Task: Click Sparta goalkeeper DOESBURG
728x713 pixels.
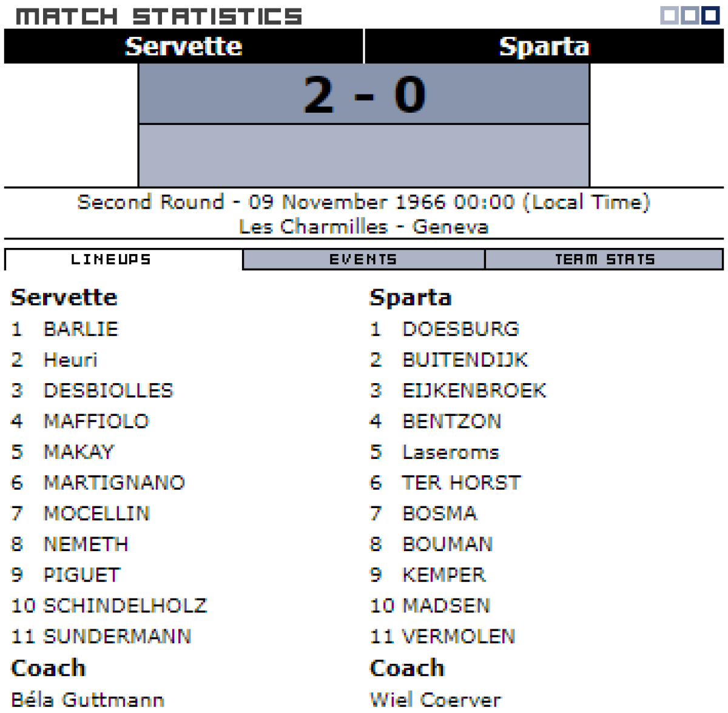Action: point(460,329)
